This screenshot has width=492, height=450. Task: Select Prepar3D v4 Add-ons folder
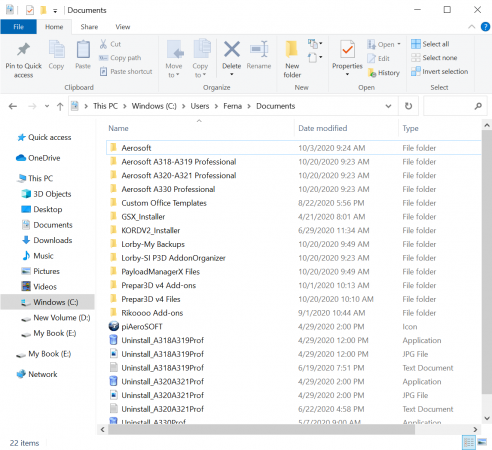click(294, 285)
